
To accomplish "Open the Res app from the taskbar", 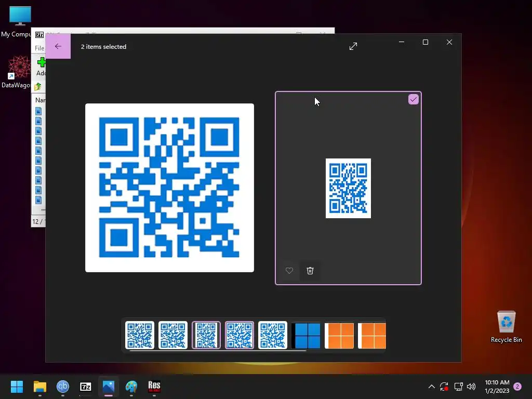I will tap(154, 387).
